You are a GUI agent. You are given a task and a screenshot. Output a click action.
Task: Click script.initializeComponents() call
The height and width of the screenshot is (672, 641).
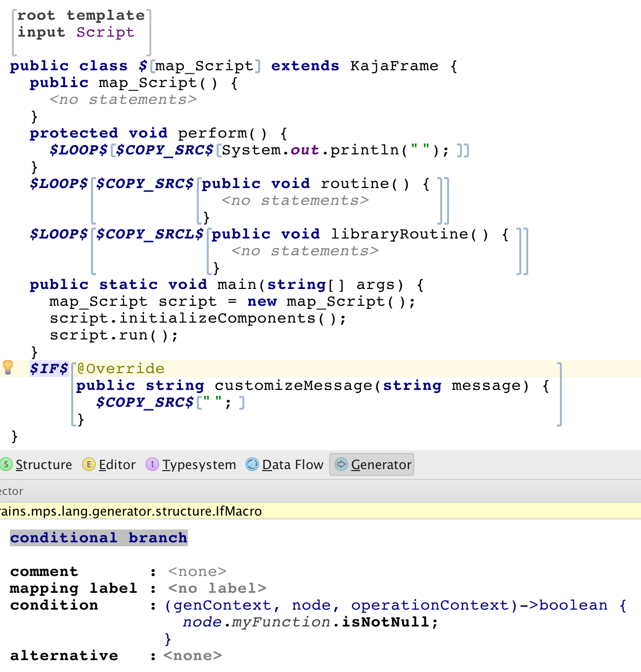pos(197,318)
